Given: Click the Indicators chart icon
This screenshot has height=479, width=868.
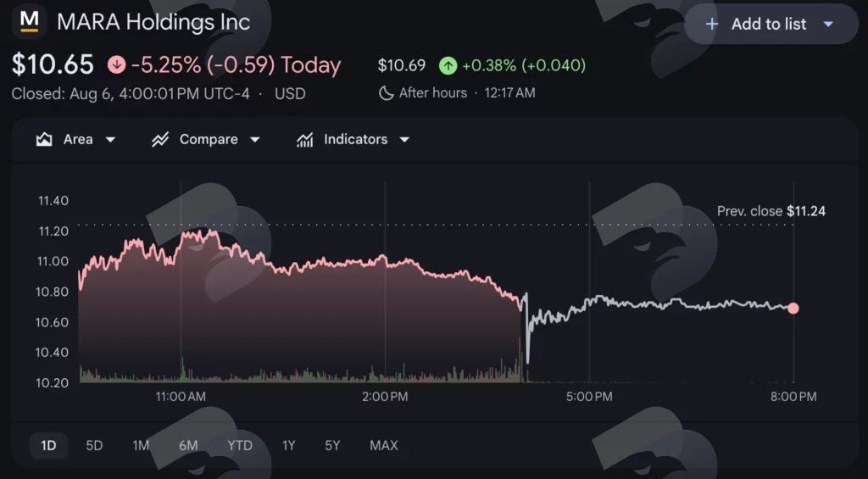Looking at the screenshot, I should click(305, 140).
